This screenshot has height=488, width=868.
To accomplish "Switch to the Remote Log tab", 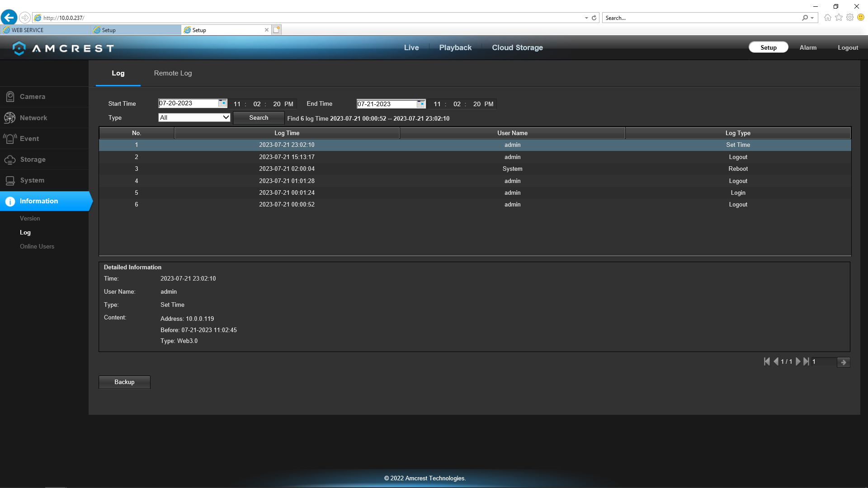I will tap(173, 73).
